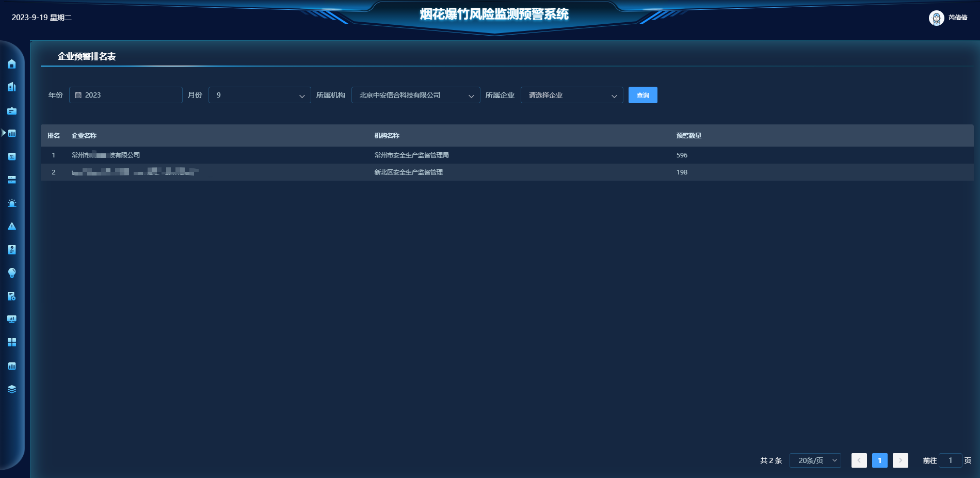The width and height of the screenshot is (980, 478).
Task: Select the alarm siren icon in sidebar
Action: tap(12, 203)
